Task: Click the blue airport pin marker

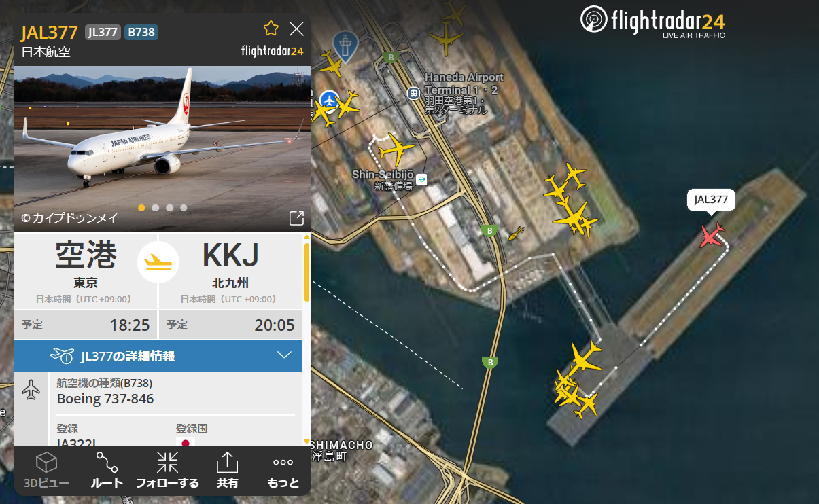Action: [x=330, y=101]
